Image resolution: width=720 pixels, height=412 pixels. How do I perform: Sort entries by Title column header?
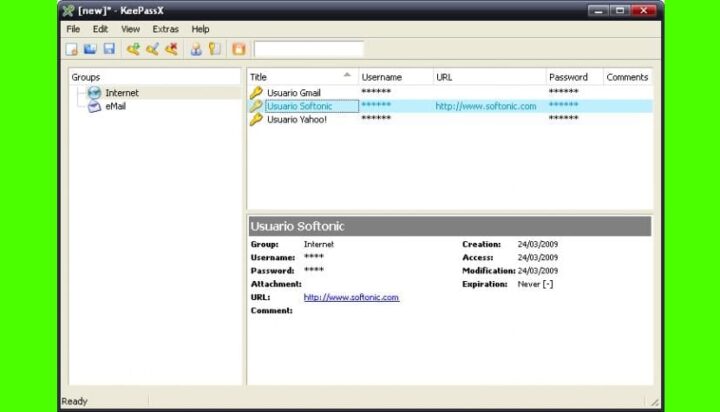pos(303,77)
